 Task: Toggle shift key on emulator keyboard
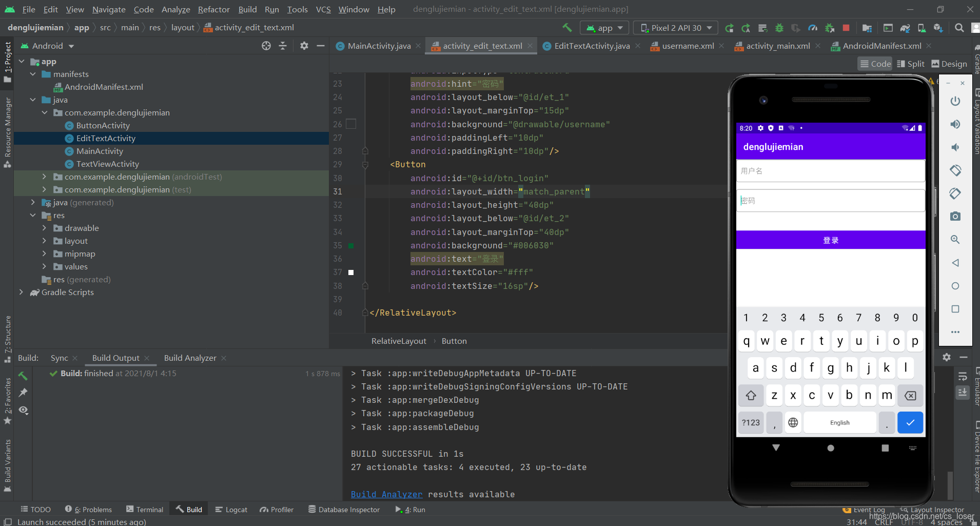pos(751,395)
